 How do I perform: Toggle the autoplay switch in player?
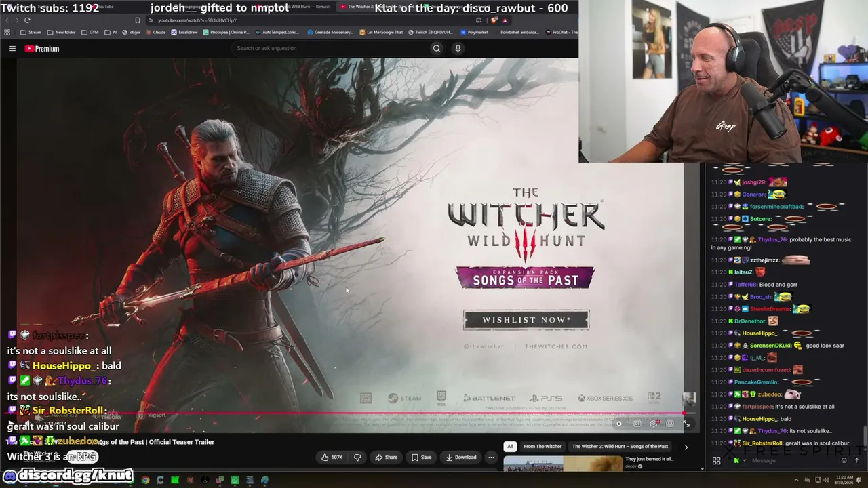(619, 424)
